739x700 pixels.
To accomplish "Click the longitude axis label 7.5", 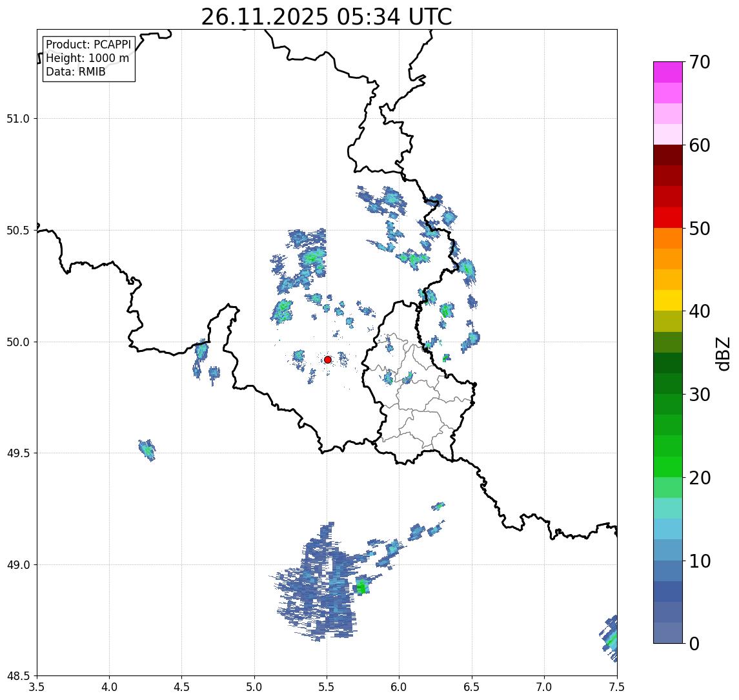I will click(616, 687).
